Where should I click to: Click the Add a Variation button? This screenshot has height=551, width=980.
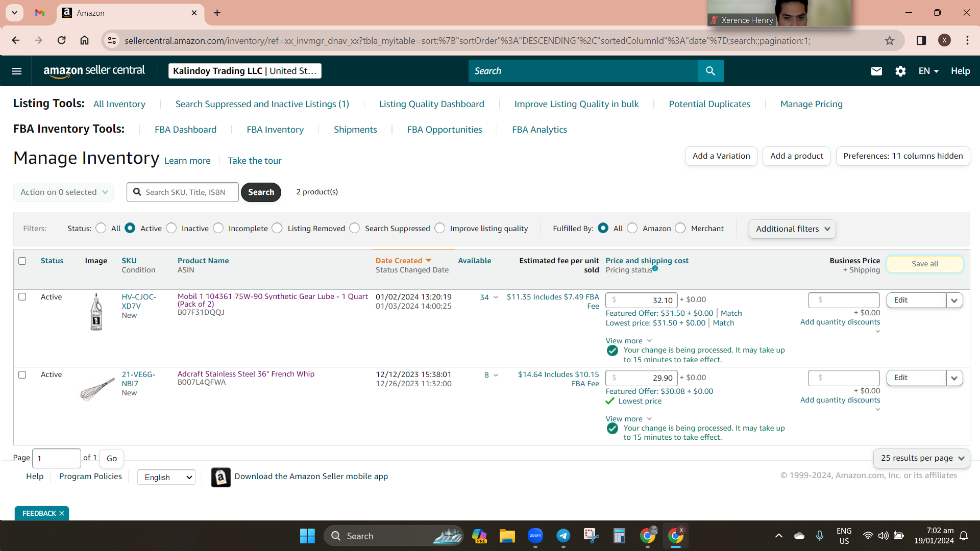tap(721, 156)
